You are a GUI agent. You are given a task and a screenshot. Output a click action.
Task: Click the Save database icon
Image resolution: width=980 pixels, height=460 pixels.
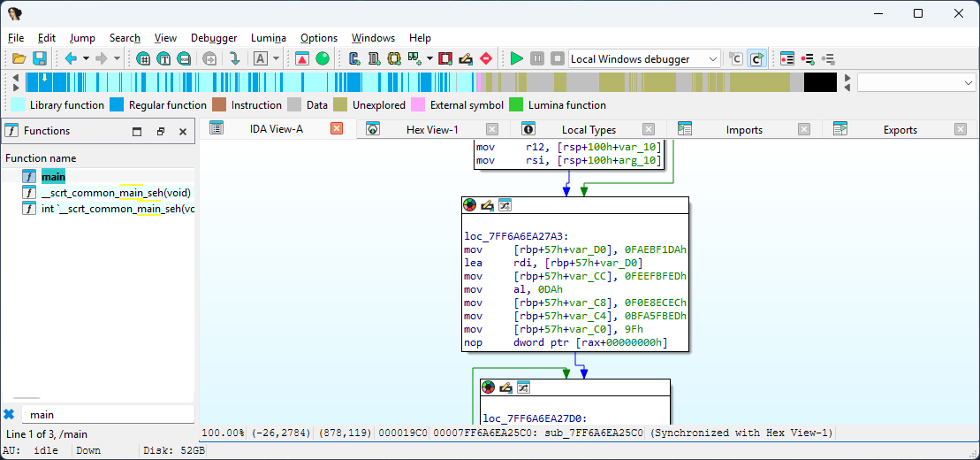coord(40,58)
